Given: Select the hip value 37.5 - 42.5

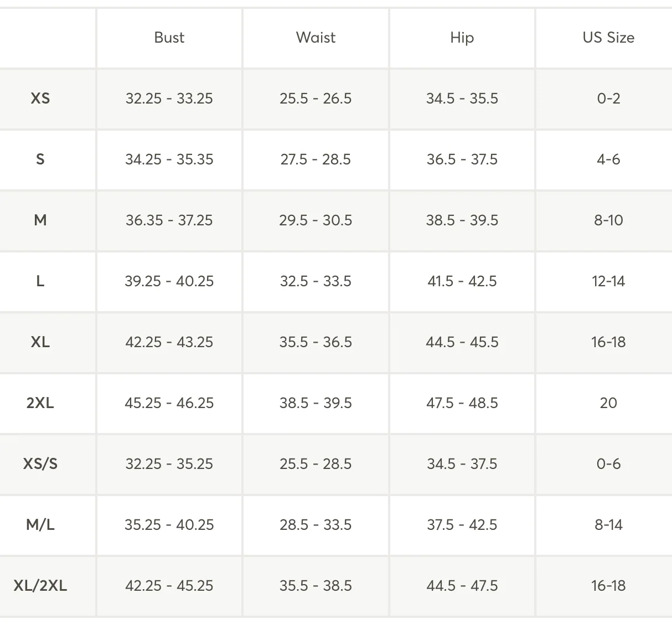Looking at the screenshot, I should click(462, 525).
